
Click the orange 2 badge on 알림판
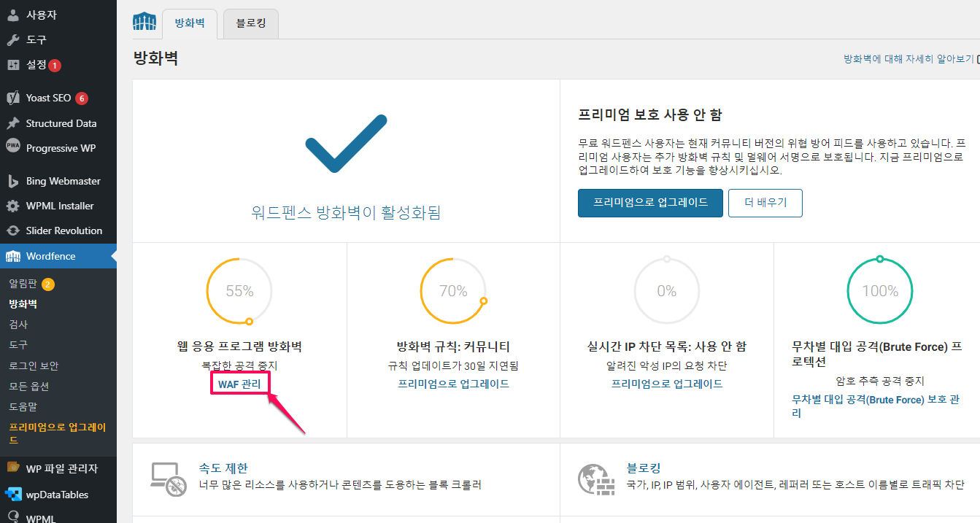[47, 284]
